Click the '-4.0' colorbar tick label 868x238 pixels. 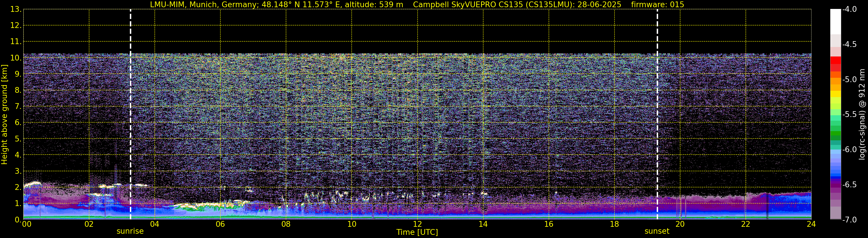849,10
